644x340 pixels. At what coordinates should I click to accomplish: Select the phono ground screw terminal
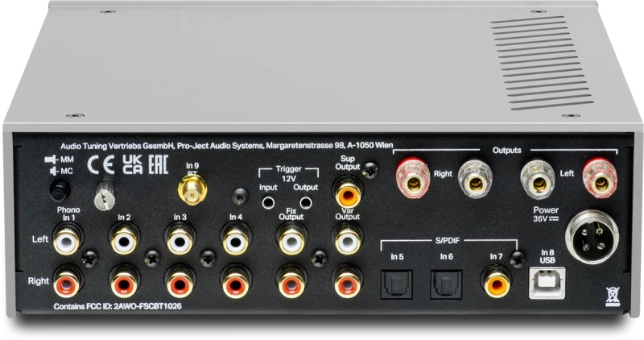(105, 197)
